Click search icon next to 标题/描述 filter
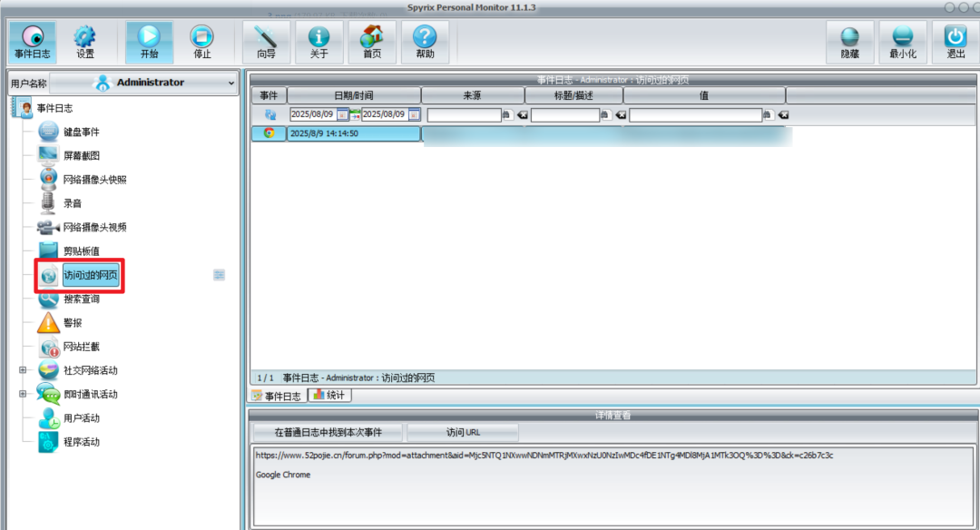The height and width of the screenshot is (530, 980). [x=604, y=114]
